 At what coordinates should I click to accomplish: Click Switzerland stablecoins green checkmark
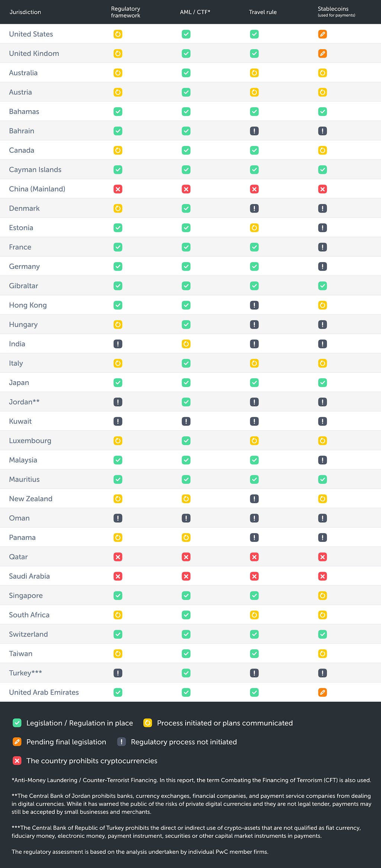point(323,634)
